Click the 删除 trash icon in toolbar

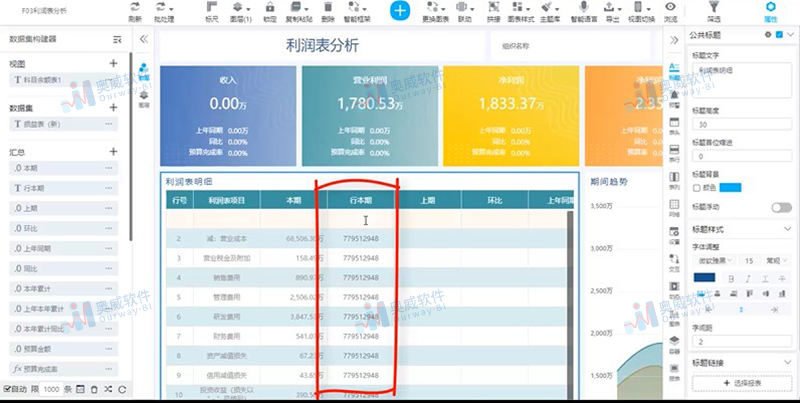(328, 7)
